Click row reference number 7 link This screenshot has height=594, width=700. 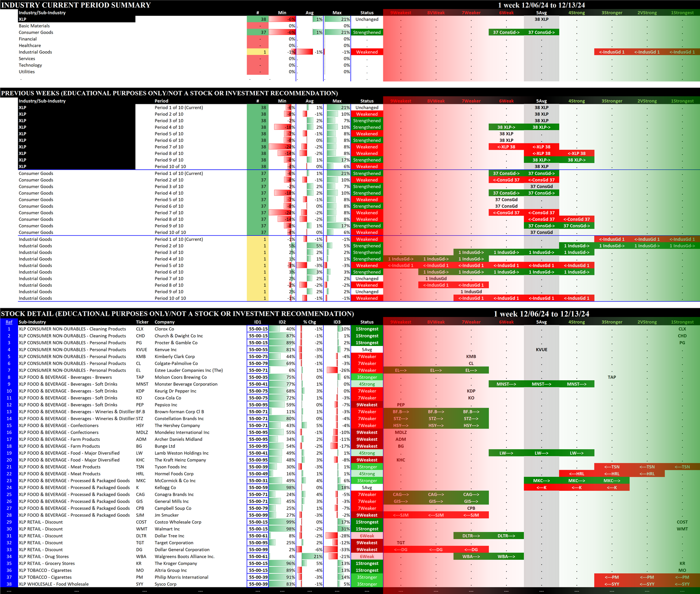(9, 370)
